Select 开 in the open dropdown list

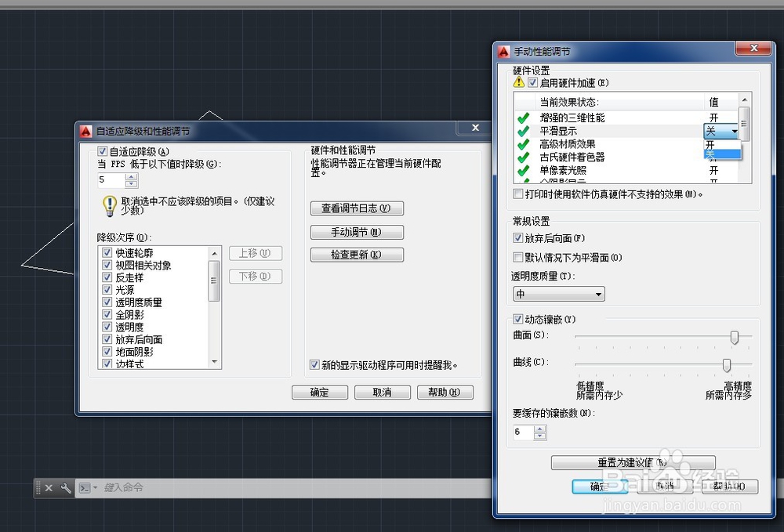(722, 144)
